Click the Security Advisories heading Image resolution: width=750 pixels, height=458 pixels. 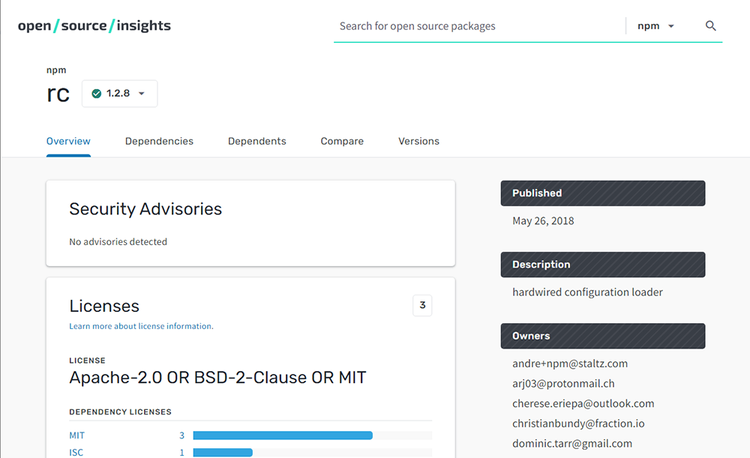point(145,209)
